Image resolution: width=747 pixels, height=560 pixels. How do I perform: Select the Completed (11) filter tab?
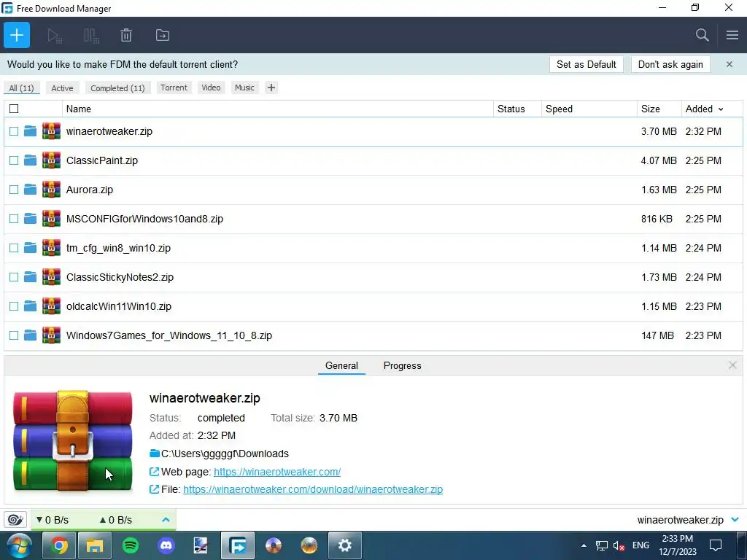117,87
